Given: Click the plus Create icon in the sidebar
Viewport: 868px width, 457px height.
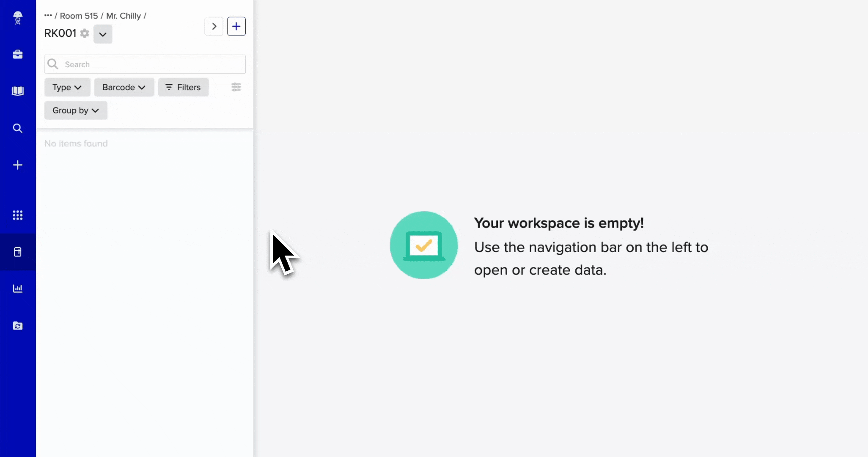Looking at the screenshot, I should [18, 165].
